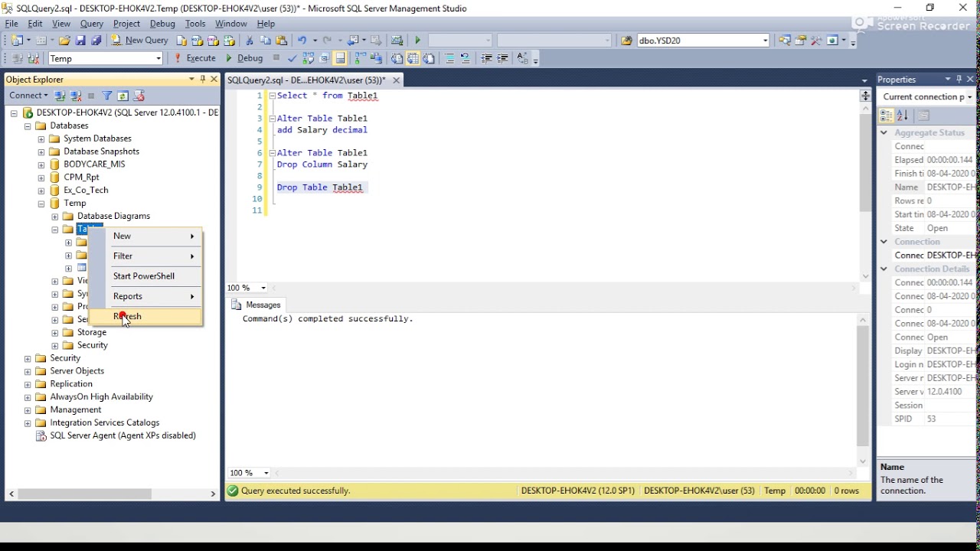
Task: Toggle Include Actual Execution Plan icon
Action: click(x=360, y=58)
